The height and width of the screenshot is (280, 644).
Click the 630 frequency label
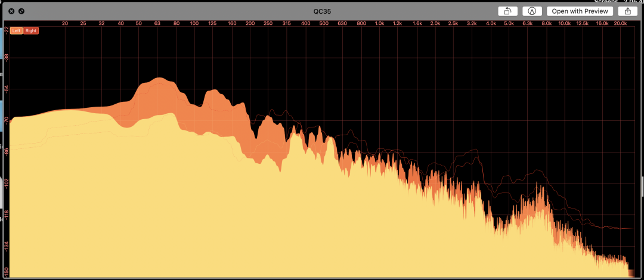point(342,24)
